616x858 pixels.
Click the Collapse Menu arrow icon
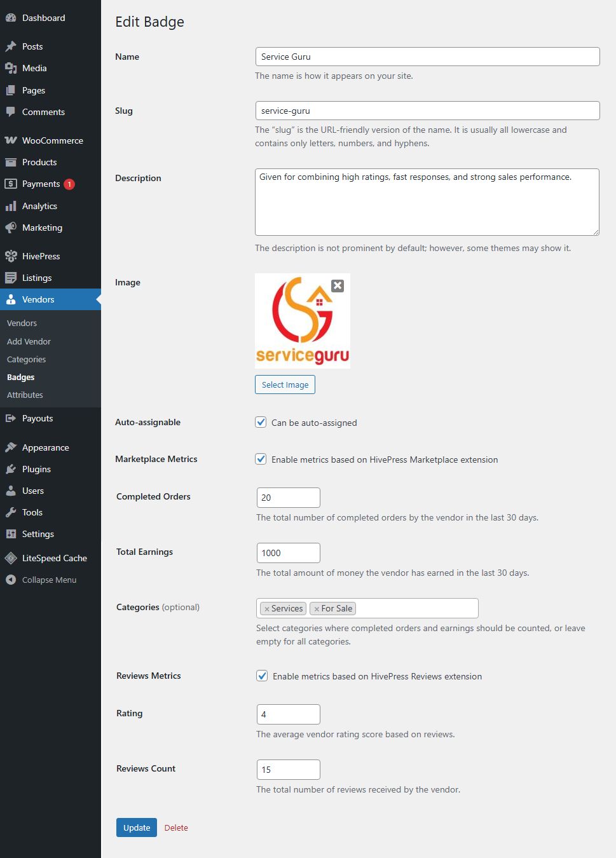11,580
